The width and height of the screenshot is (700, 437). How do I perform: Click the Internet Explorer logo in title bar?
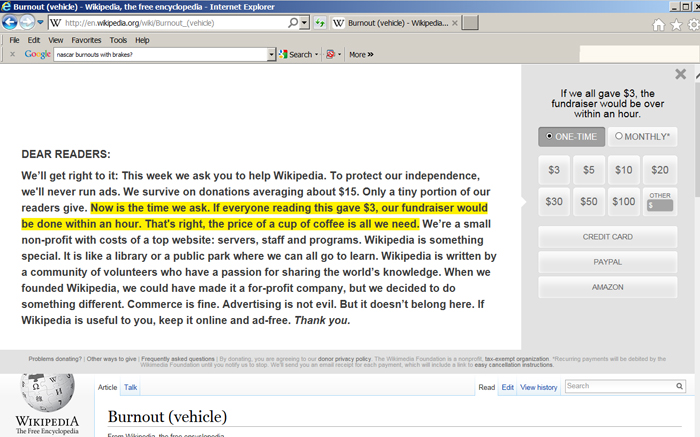point(6,7)
